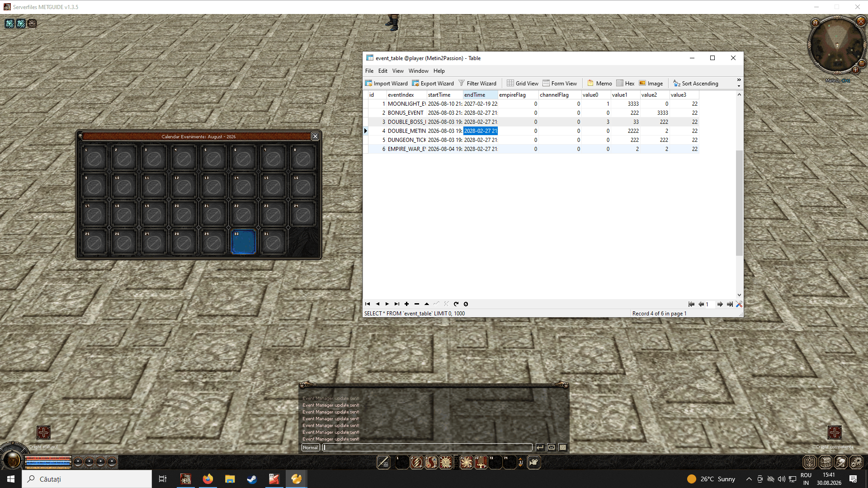Open the Import Wizard
Viewport: 868px width, 488px height.
(x=387, y=83)
